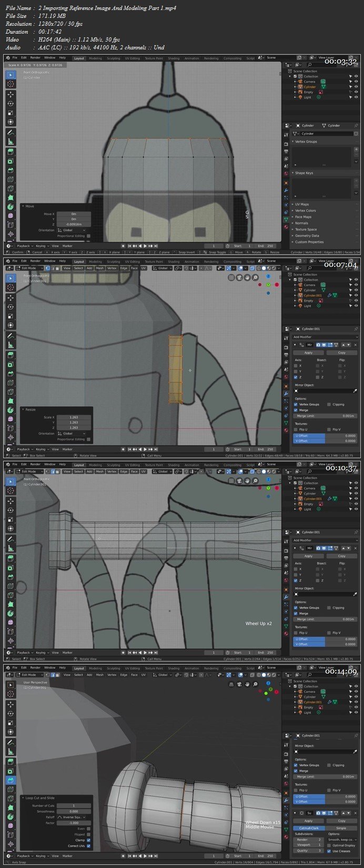The width and height of the screenshot is (364, 868).
Task: Select Simple subdivision type in the 00:14:09 panel
Action: click(x=341, y=828)
